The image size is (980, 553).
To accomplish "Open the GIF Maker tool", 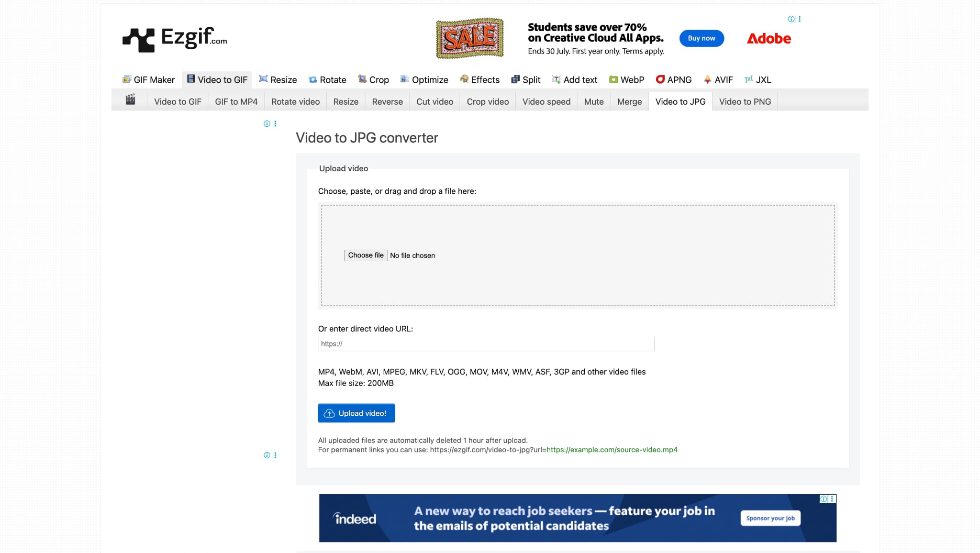I will point(148,79).
